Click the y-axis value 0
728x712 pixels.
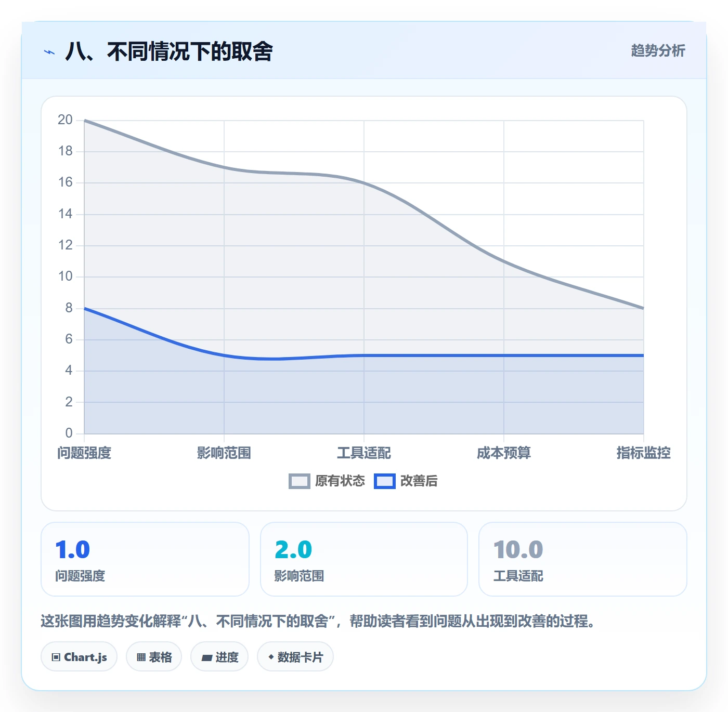click(x=69, y=433)
